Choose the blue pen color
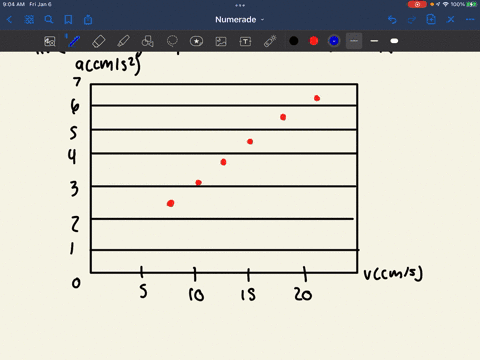The image size is (480, 360). pyautogui.click(x=334, y=41)
